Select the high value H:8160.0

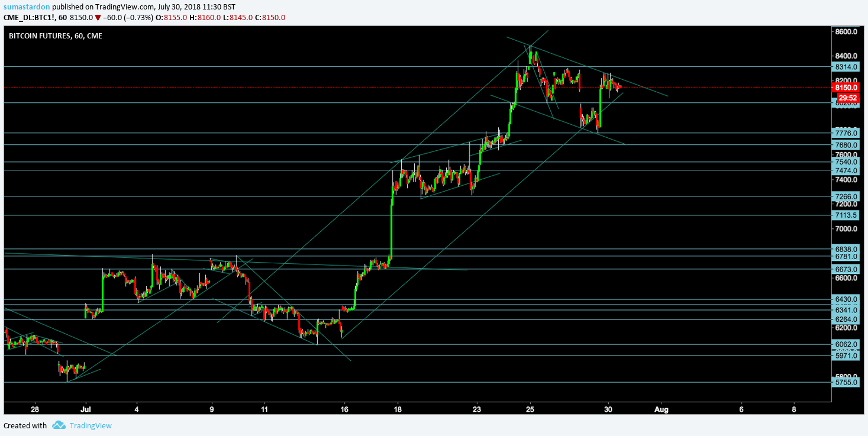pyautogui.click(x=206, y=17)
